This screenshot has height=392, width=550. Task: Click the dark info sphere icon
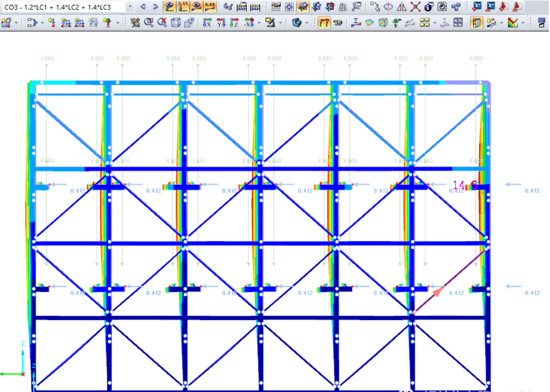click(429, 7)
